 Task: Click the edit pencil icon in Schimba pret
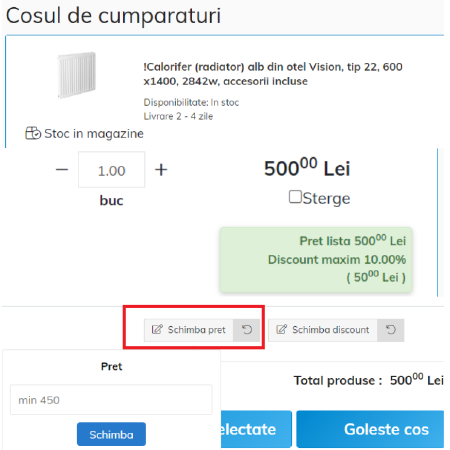click(x=157, y=330)
